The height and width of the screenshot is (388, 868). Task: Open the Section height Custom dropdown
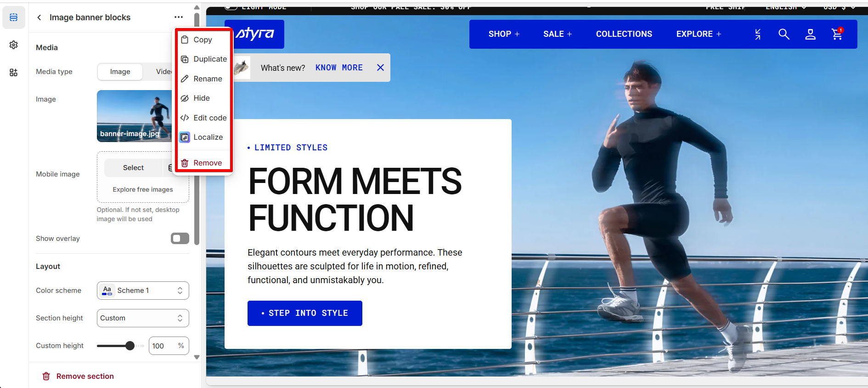pyautogui.click(x=143, y=318)
